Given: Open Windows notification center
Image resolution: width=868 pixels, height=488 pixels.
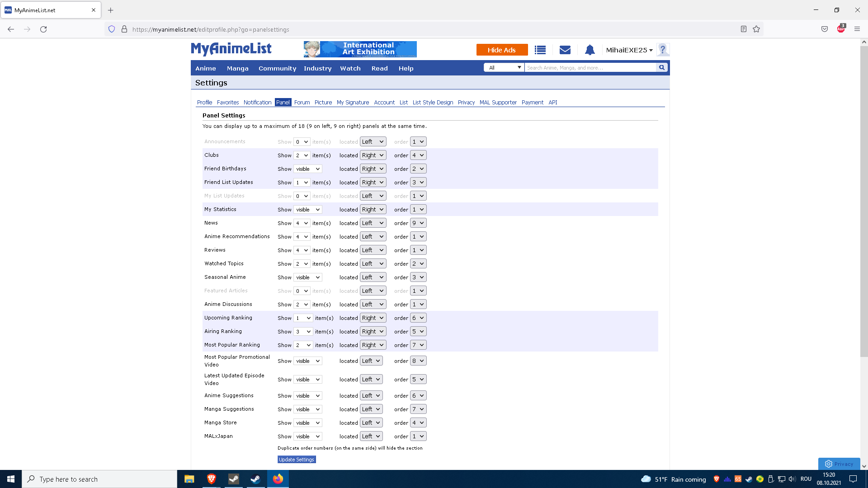Looking at the screenshot, I should [x=853, y=479].
